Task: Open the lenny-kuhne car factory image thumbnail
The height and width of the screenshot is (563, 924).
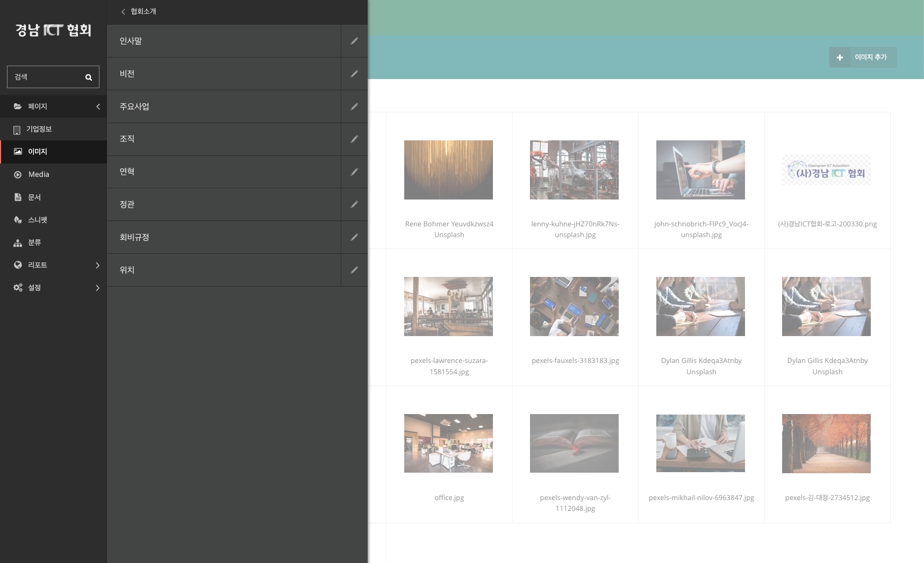Action: click(574, 170)
